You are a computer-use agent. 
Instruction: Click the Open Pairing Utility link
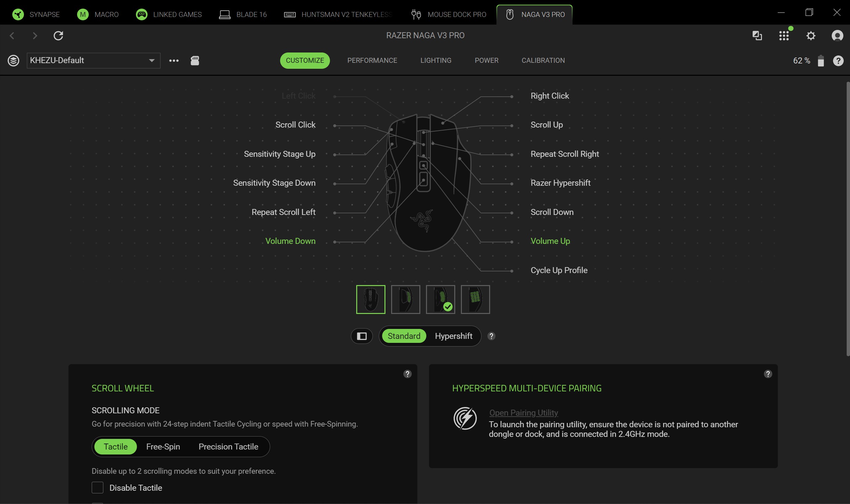tap(523, 413)
